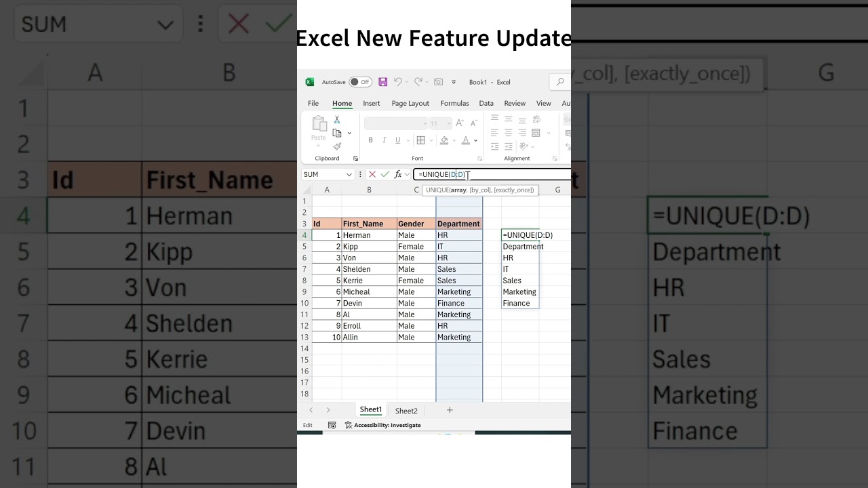This screenshot has height=488, width=868.
Task: Open the Paste options arrow
Action: point(319,146)
